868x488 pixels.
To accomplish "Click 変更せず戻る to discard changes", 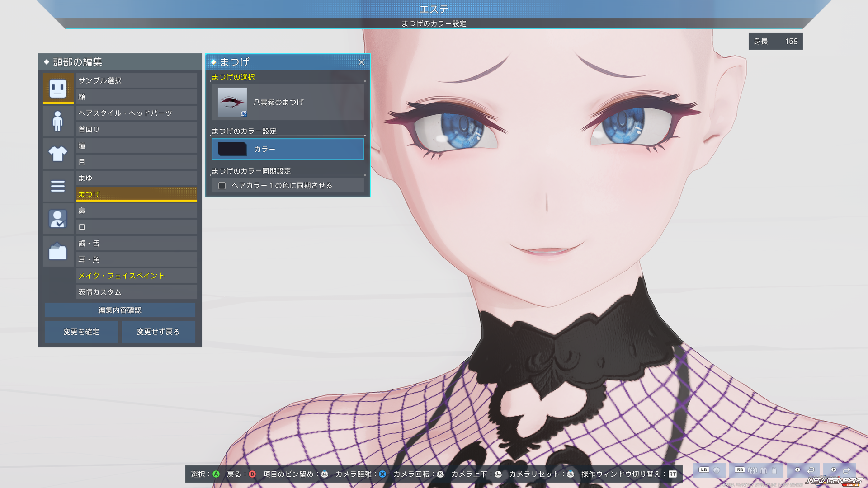I will 158,332.
